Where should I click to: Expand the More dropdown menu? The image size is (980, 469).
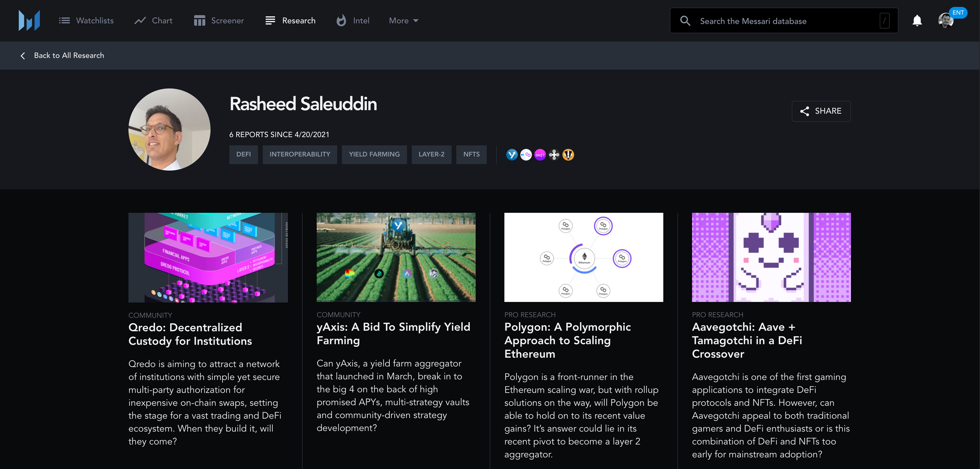pyautogui.click(x=404, y=21)
